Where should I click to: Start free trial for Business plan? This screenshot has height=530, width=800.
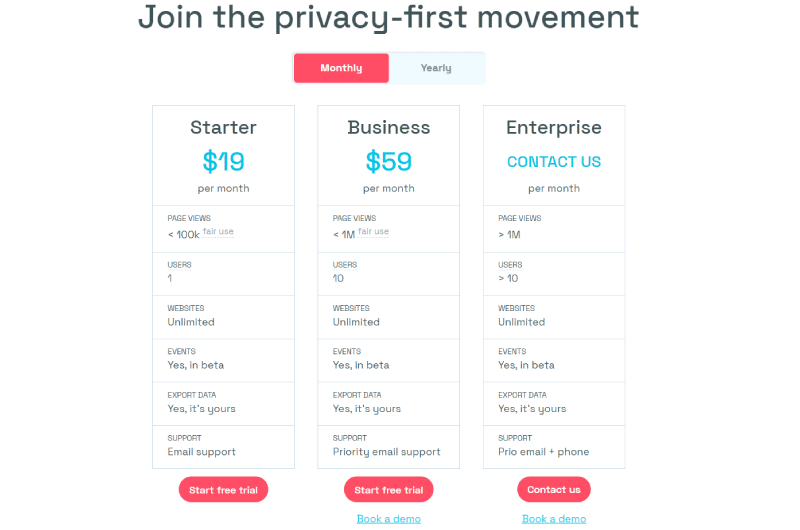(389, 490)
